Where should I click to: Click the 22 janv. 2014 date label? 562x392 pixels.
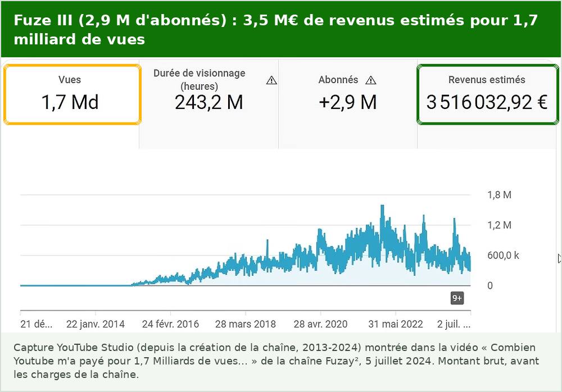[x=96, y=324]
